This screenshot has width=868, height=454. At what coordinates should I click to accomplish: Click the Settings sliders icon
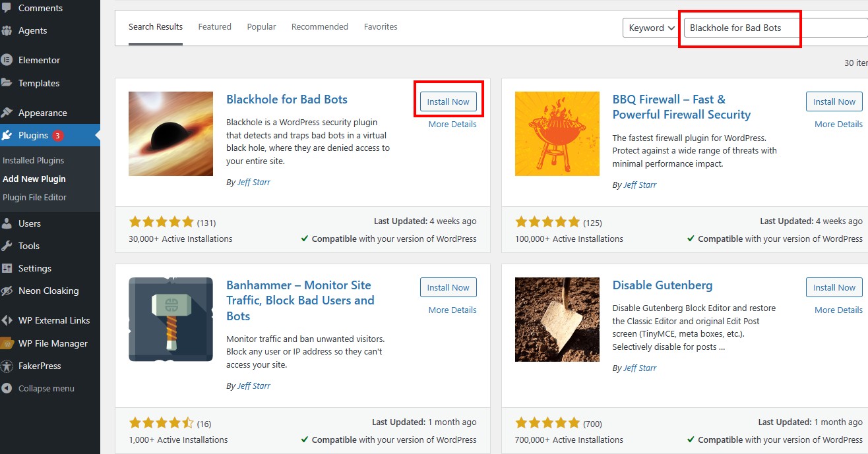pyautogui.click(x=7, y=268)
